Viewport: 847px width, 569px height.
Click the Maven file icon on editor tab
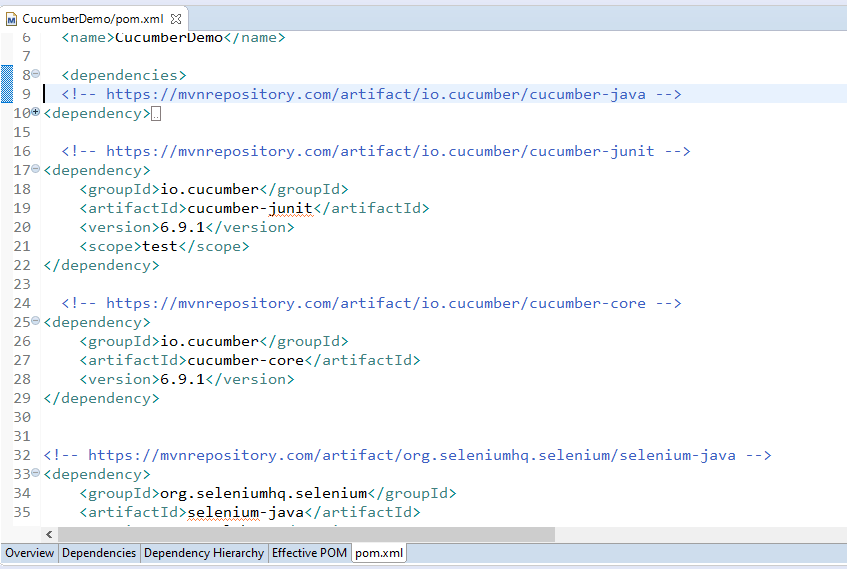11,20
